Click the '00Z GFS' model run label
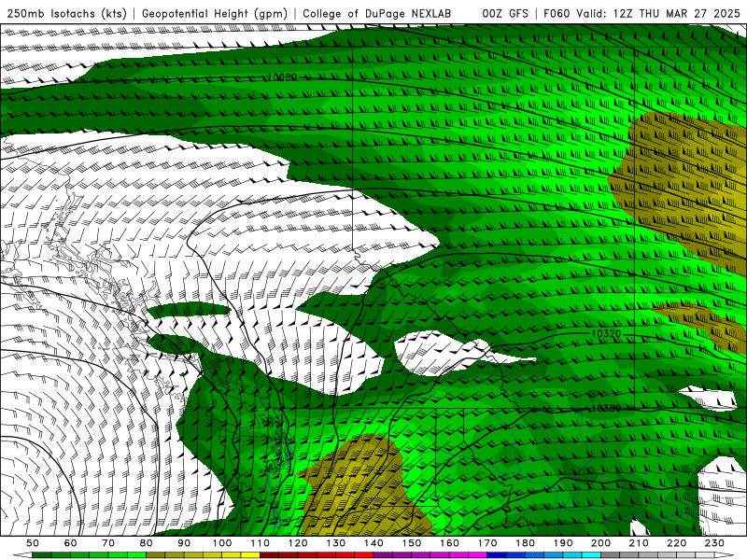The width and height of the screenshot is (747, 560). (505, 13)
